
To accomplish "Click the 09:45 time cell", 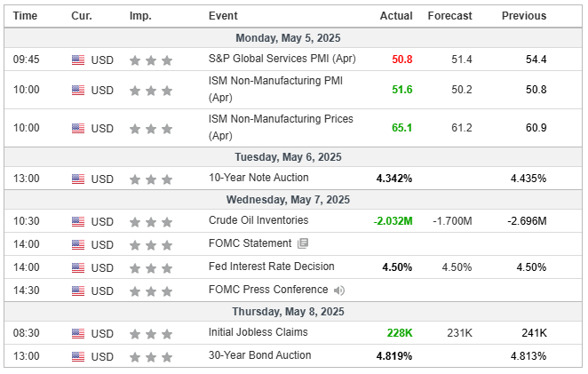I will 27,60.
